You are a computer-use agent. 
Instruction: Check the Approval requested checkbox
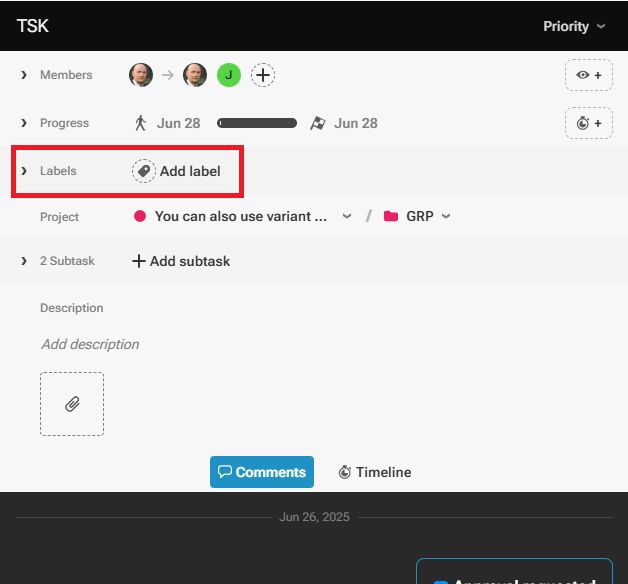(x=440, y=582)
